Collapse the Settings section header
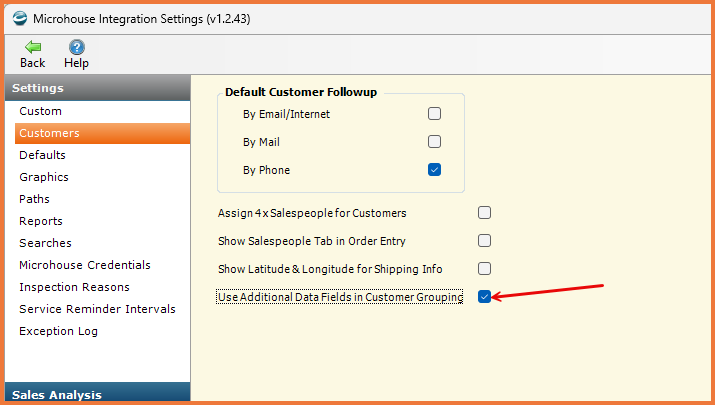715x405 pixels. click(98, 88)
